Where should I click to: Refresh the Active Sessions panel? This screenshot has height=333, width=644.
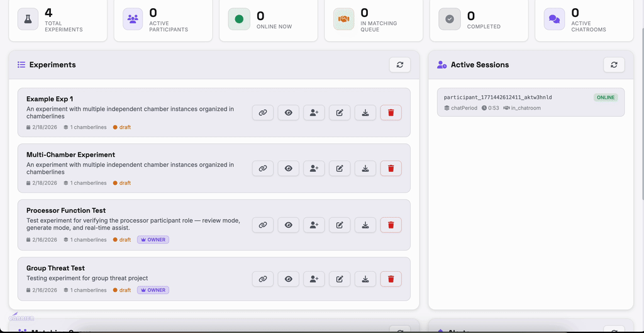coord(614,65)
